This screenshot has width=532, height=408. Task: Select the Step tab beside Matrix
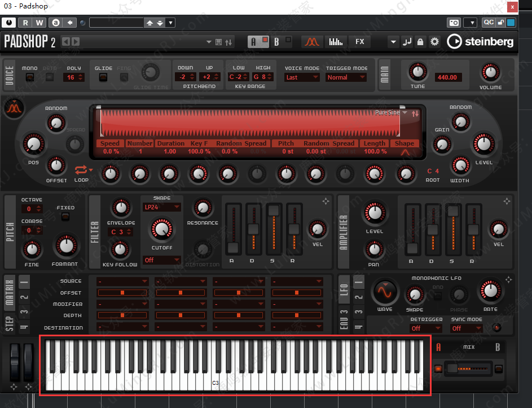(x=10, y=323)
